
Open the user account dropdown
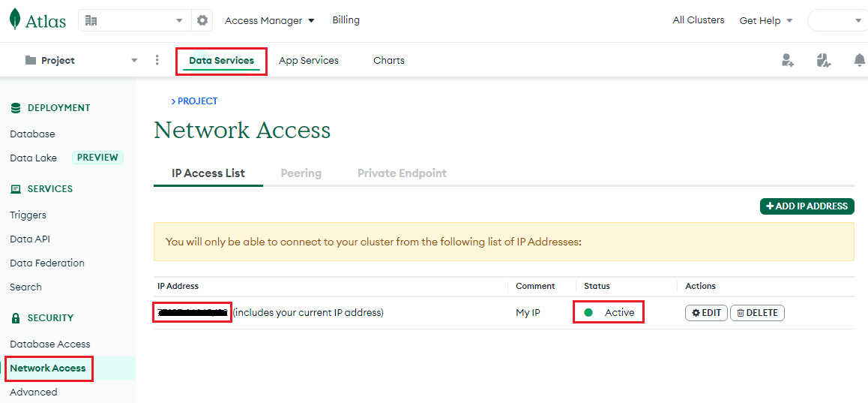[x=838, y=20]
